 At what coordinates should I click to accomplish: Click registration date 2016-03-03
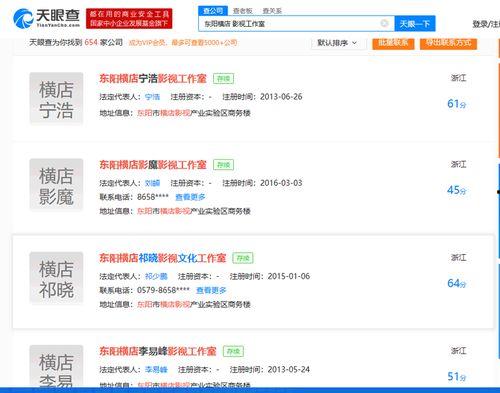[x=281, y=183]
